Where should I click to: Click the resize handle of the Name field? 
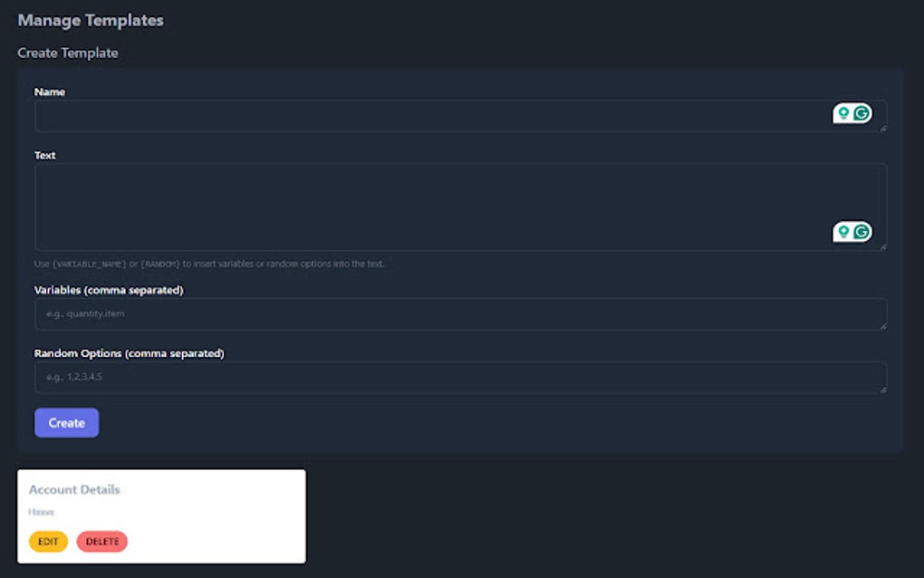(883, 128)
